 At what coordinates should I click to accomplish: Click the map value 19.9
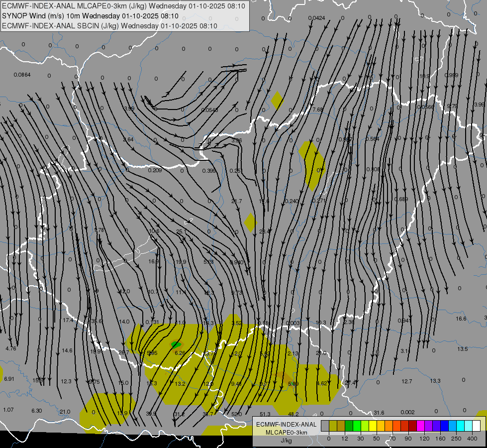(x=181, y=262)
